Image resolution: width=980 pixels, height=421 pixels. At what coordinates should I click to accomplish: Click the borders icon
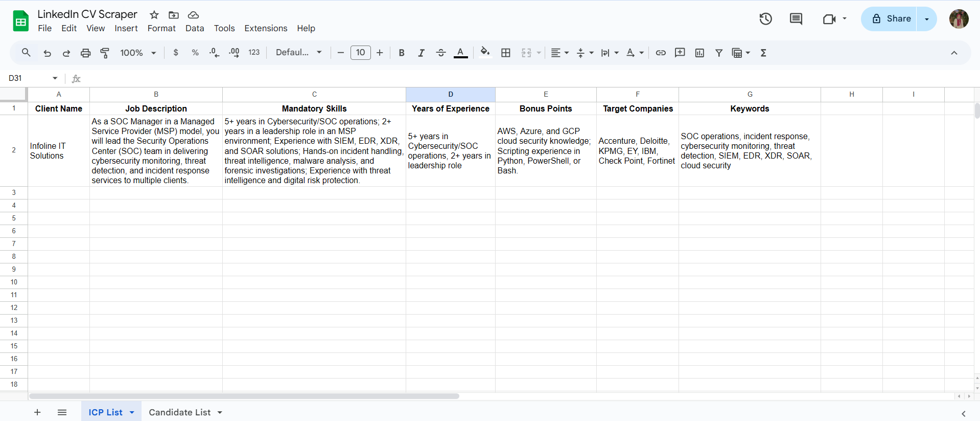[x=506, y=53]
